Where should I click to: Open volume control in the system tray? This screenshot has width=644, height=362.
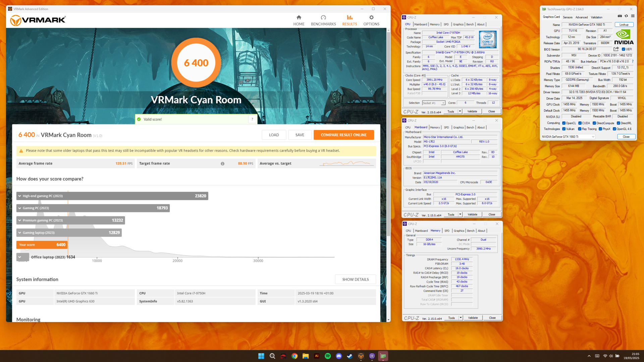pos(611,356)
